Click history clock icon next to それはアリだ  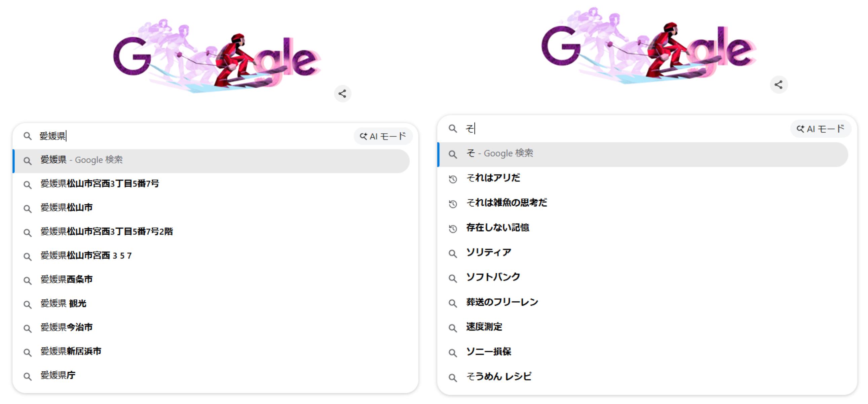point(453,179)
